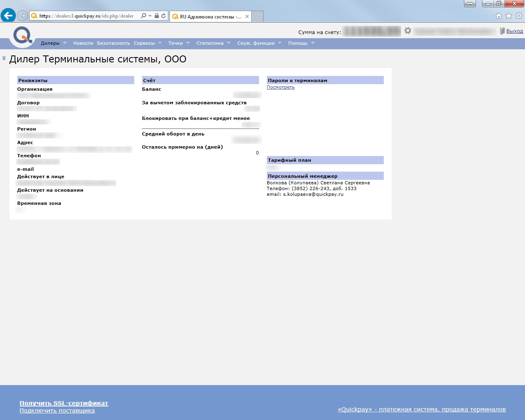Click the page refresh icon in address bar

(163, 16)
